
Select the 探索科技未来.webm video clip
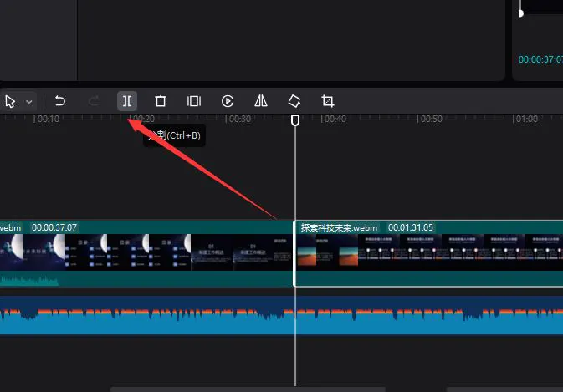coord(428,253)
